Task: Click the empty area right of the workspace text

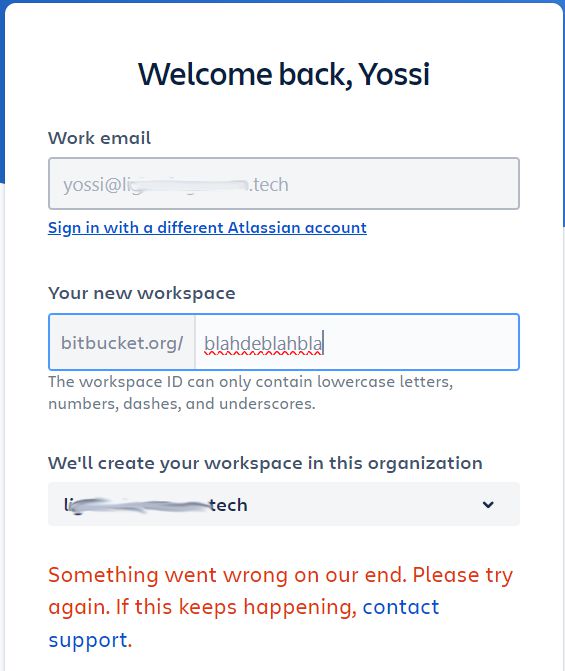Action: pyautogui.click(x=422, y=342)
